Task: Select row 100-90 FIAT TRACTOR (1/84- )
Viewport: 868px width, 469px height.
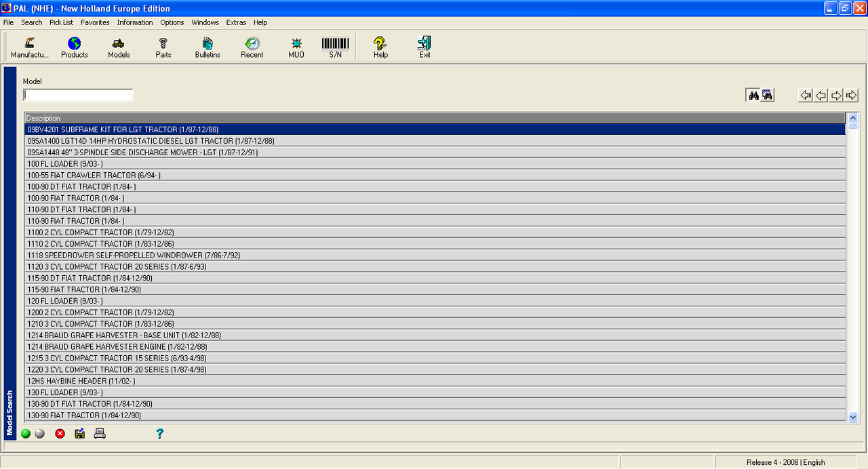Action: tap(435, 198)
